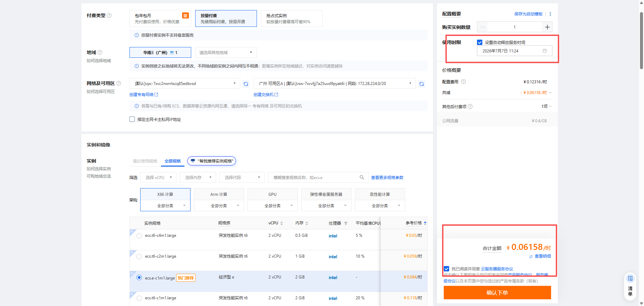
Task: Open the 清单 list floating icon
Action: (630, 286)
